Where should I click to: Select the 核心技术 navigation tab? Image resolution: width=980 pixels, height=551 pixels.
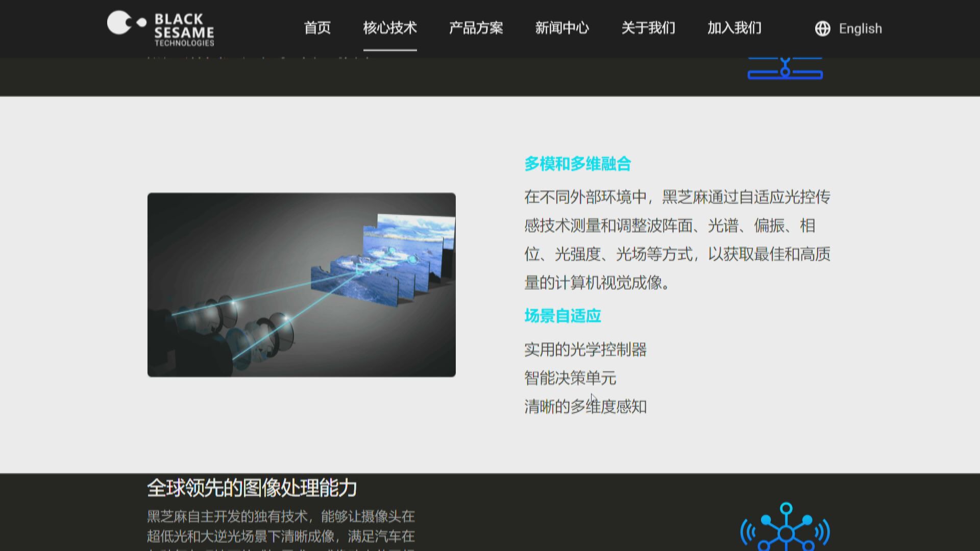[390, 28]
